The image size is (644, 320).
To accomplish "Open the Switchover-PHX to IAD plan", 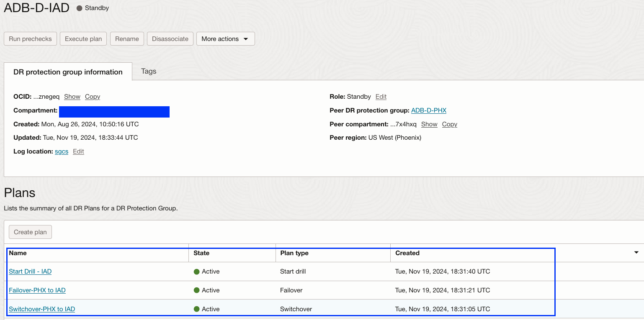I will (x=42, y=309).
